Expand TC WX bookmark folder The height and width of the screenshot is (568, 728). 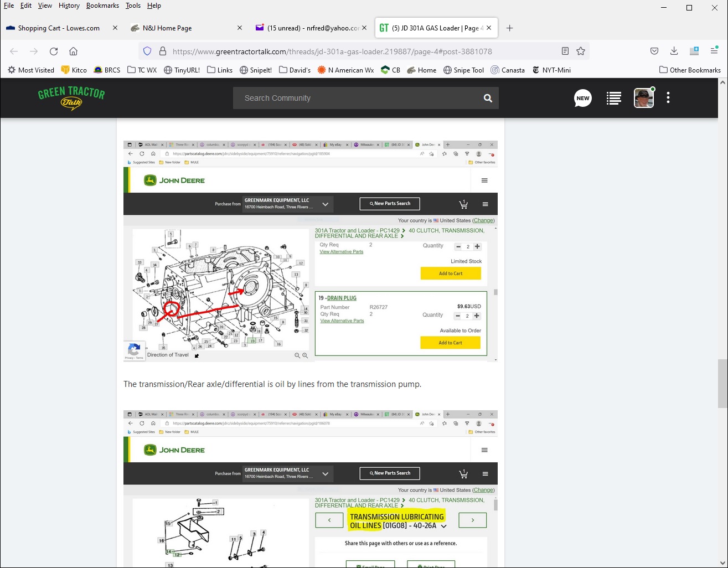pyautogui.click(x=142, y=70)
